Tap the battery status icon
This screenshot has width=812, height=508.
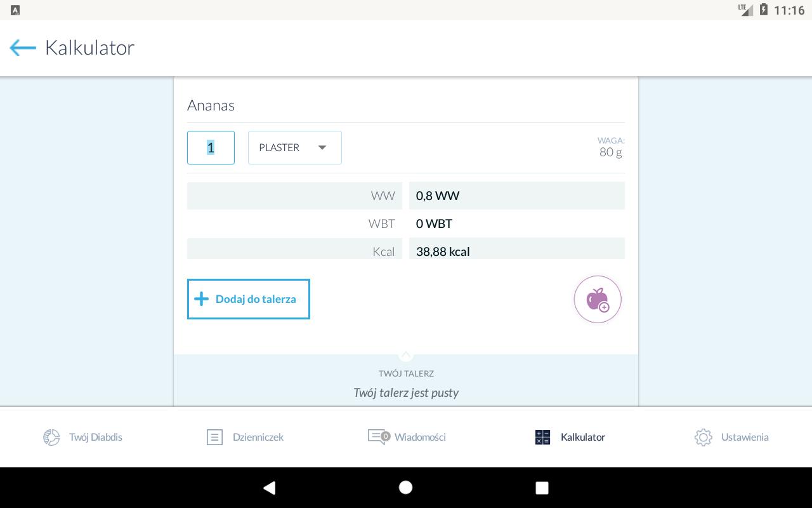(764, 10)
